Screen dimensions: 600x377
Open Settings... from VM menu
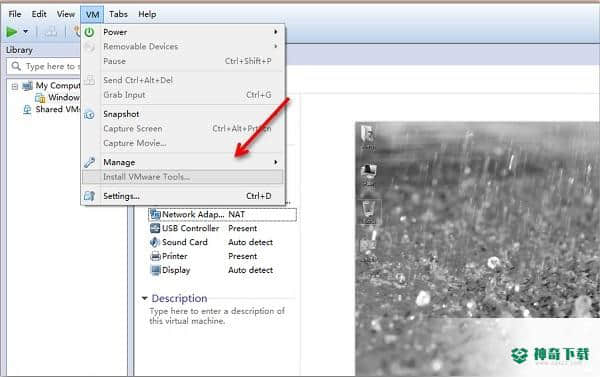(x=183, y=196)
